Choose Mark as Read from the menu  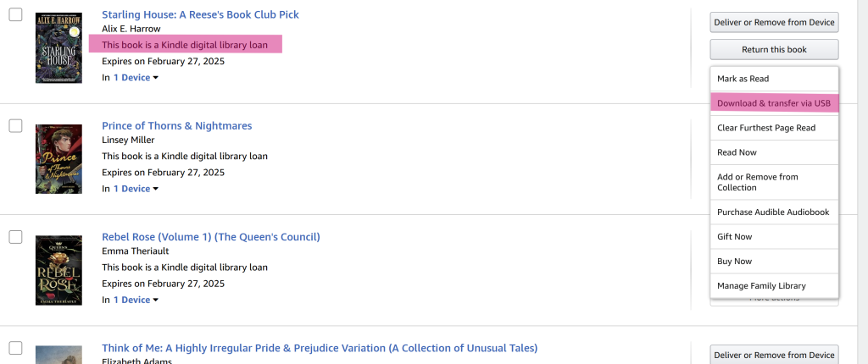[x=743, y=79]
